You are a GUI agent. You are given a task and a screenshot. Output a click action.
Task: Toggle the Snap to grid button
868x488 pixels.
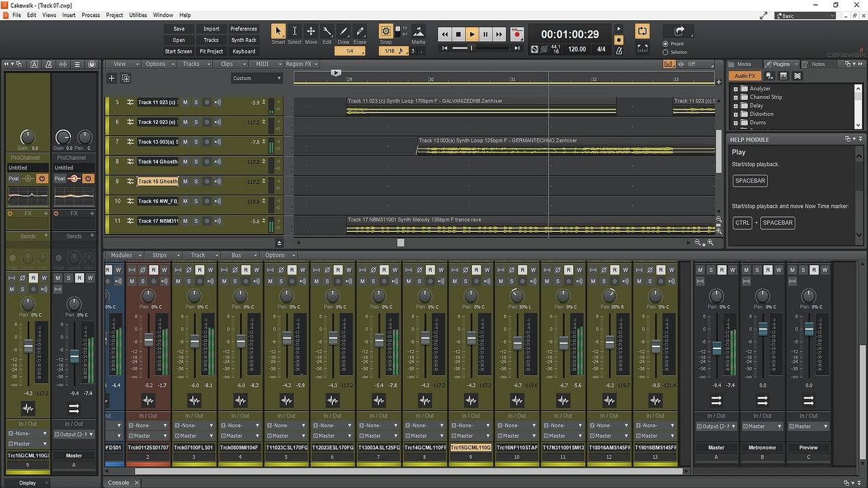pos(386,31)
